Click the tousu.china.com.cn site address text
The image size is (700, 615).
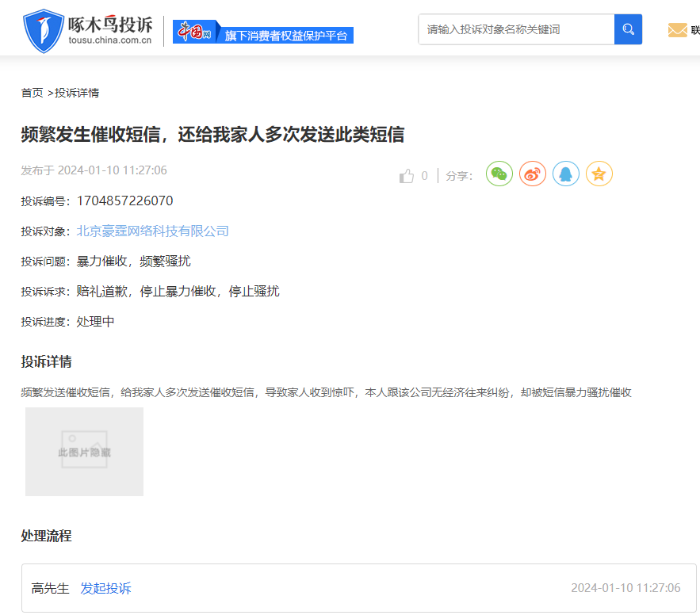pos(110,40)
